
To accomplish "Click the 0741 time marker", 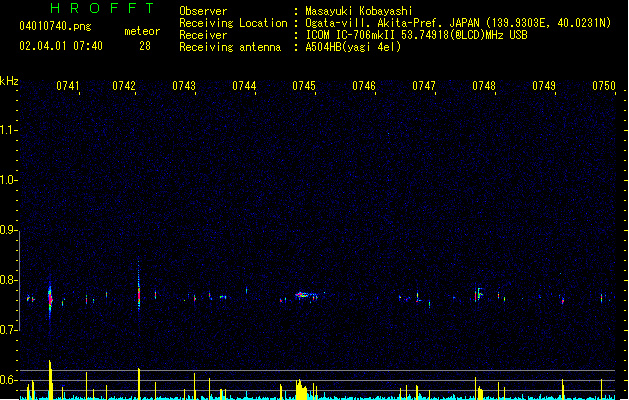I will click(68, 86).
